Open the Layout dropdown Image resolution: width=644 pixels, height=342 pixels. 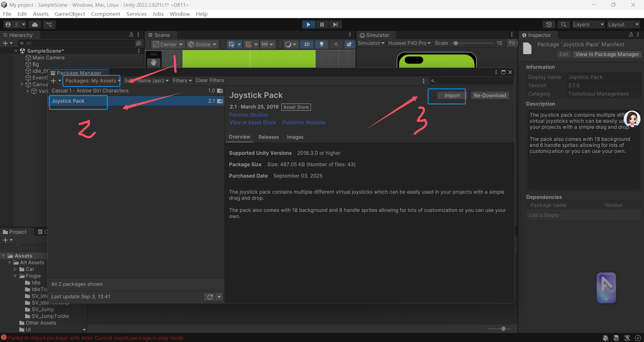pyautogui.click(x=623, y=24)
